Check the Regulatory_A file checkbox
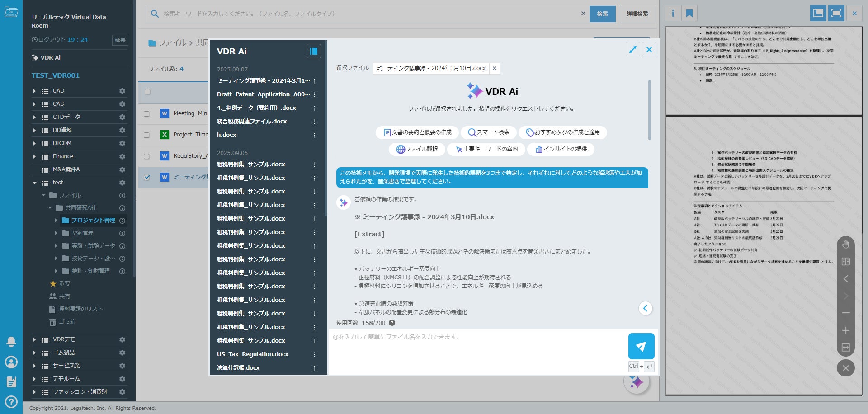 [x=146, y=156]
